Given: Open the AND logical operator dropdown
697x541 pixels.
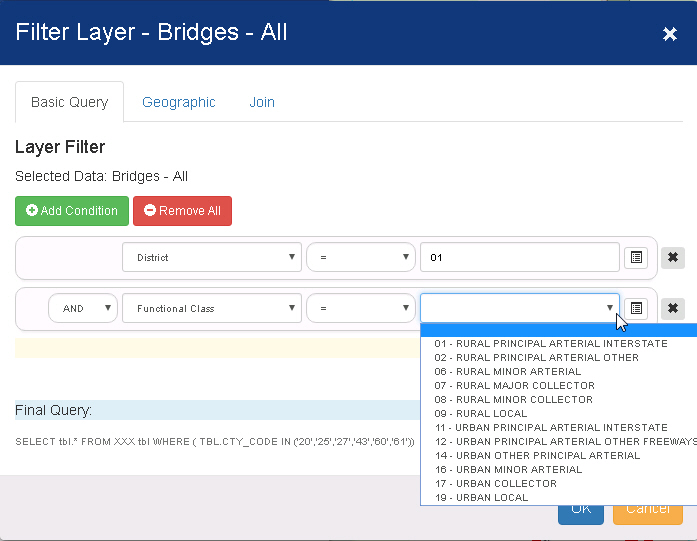Looking at the screenshot, I should tap(82, 309).
